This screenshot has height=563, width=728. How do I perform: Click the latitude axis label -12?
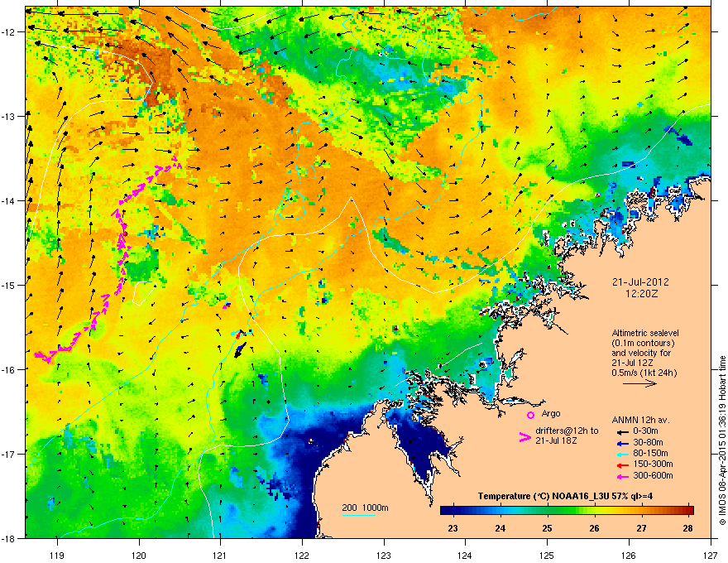(x=9, y=32)
